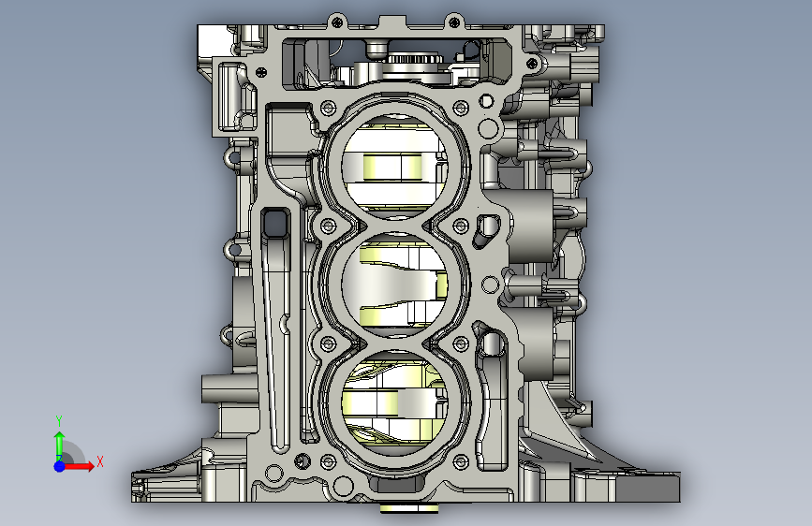Screen dimensions: 812x526
Task: Click the green Y axis arrow of the triad
Action: pyautogui.click(x=59, y=445)
